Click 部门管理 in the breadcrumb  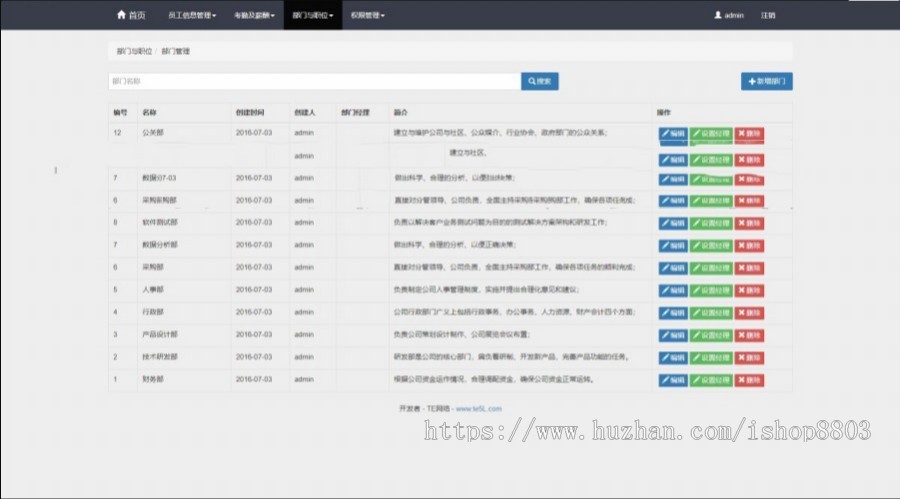tap(176, 51)
